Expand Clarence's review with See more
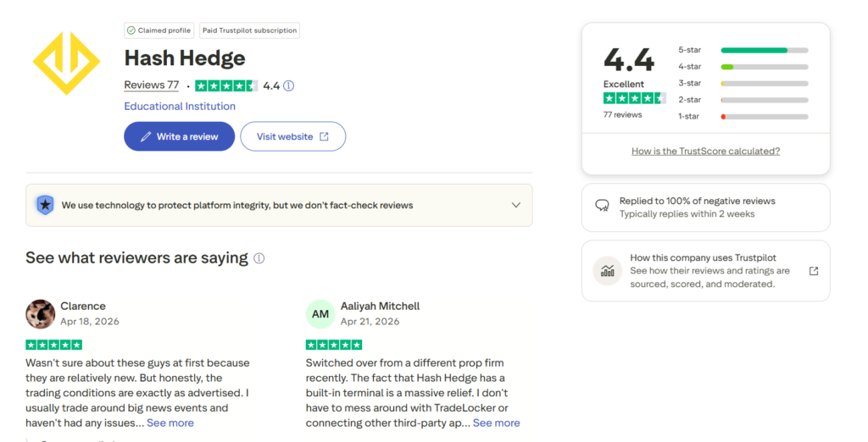The image size is (868, 442). click(170, 423)
